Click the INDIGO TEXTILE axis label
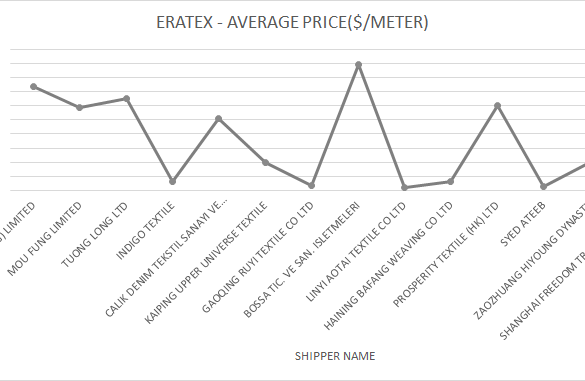The height and width of the screenshot is (381, 585). pyautogui.click(x=145, y=231)
